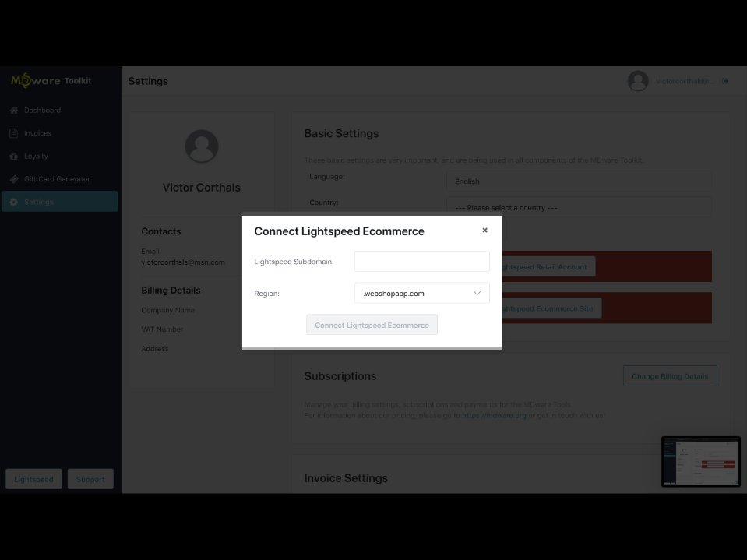Open the Region dropdown showing .webshopapp.com

coord(421,293)
